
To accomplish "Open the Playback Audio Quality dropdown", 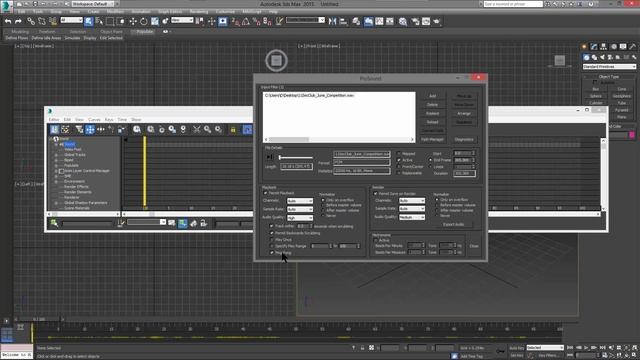I will tap(300, 218).
